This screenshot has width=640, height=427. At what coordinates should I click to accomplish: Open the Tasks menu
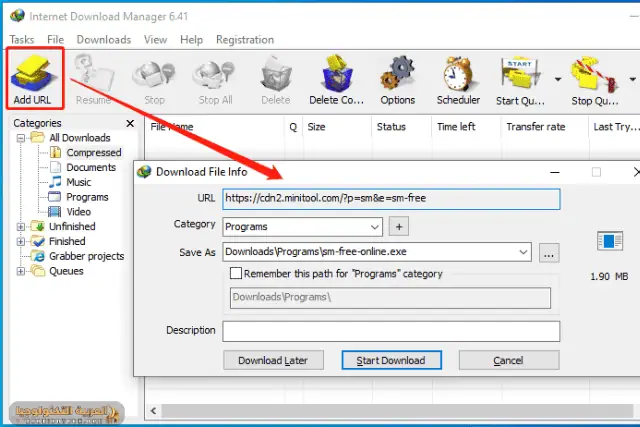pyautogui.click(x=22, y=40)
